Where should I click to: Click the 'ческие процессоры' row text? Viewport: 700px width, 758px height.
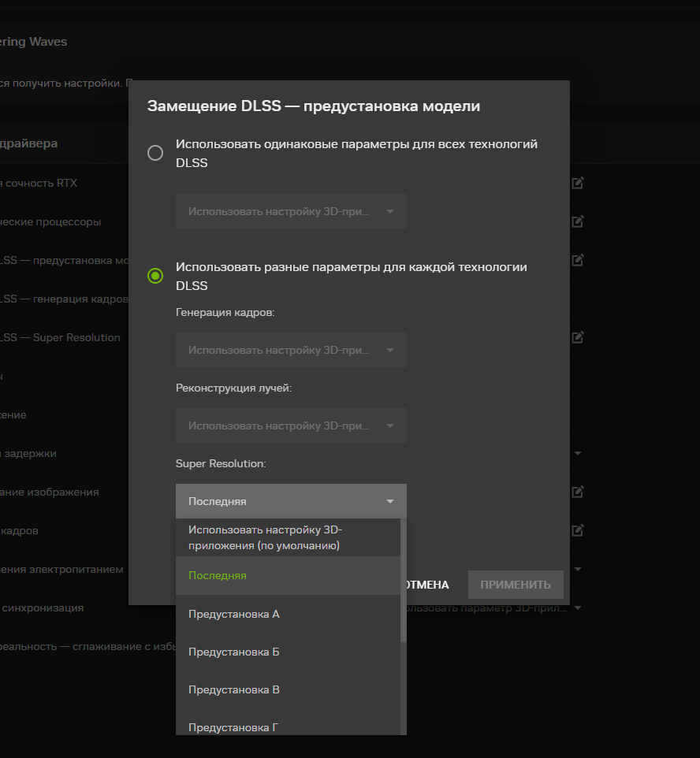coord(50,221)
